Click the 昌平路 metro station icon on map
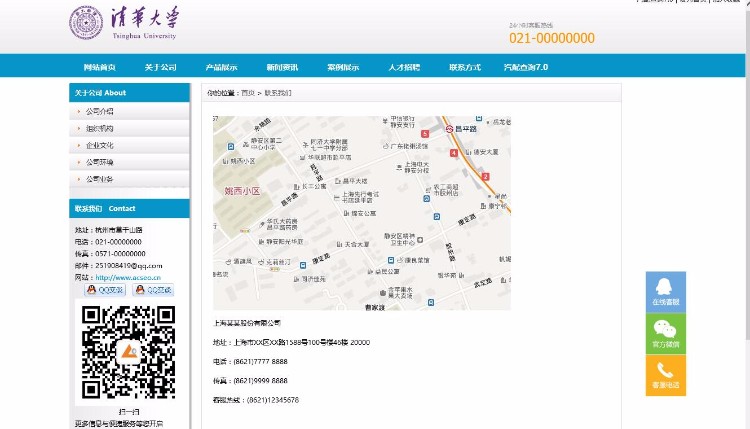750x429 pixels. click(449, 129)
